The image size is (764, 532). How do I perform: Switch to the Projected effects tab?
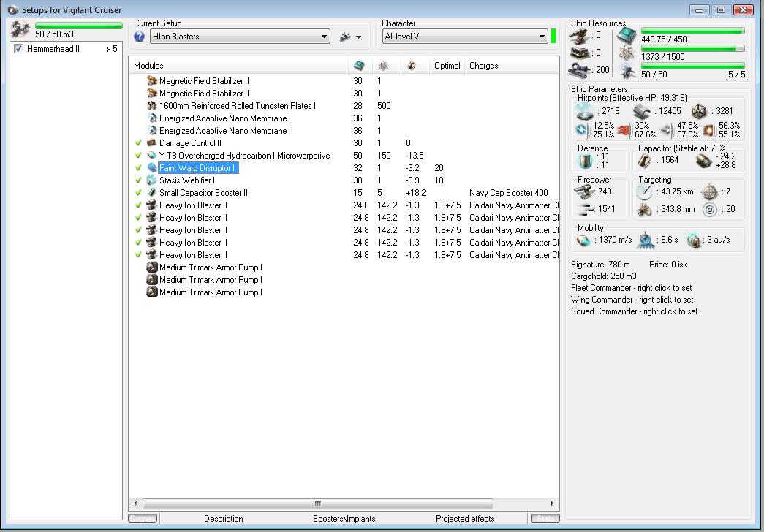point(465,519)
